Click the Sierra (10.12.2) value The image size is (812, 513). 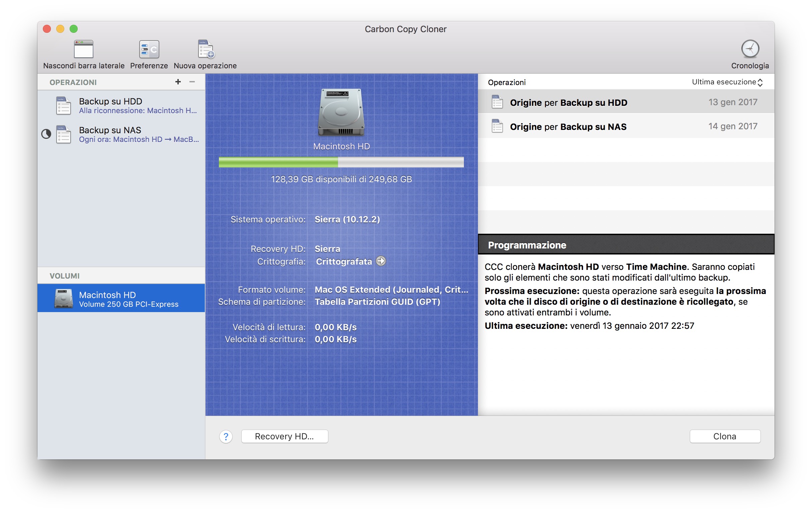coord(347,220)
